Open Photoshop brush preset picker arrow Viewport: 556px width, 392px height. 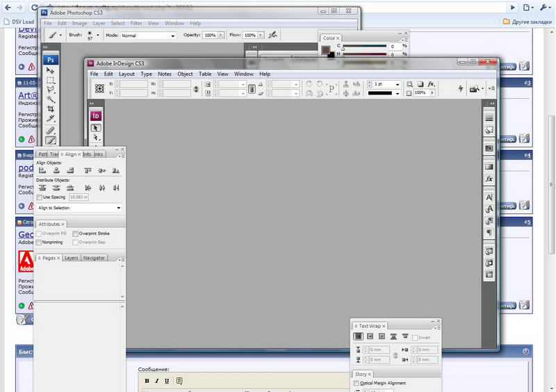[x=98, y=35]
